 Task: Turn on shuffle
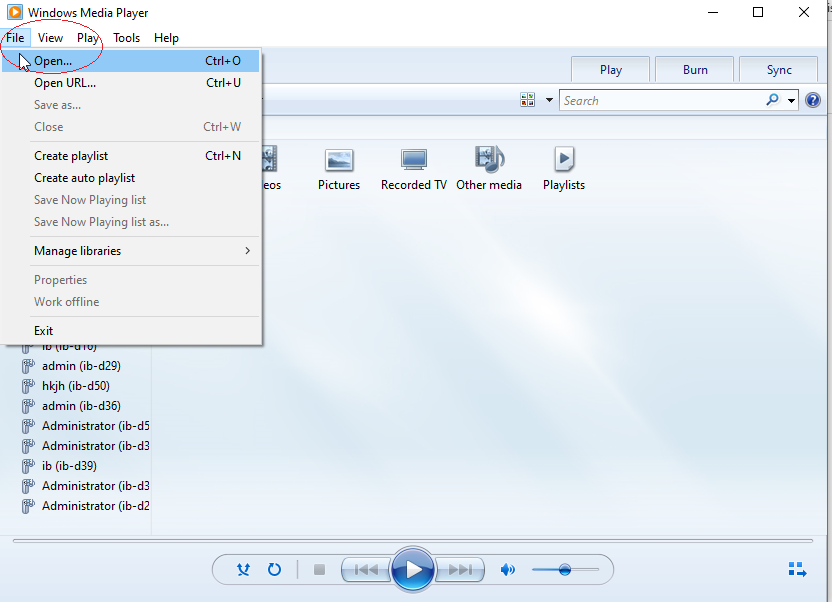244,570
